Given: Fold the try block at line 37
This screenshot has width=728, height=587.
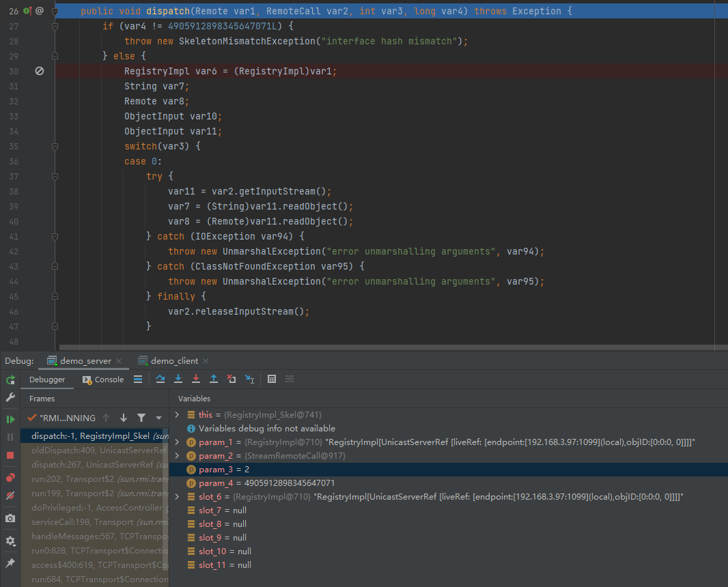Looking at the screenshot, I should (55, 176).
